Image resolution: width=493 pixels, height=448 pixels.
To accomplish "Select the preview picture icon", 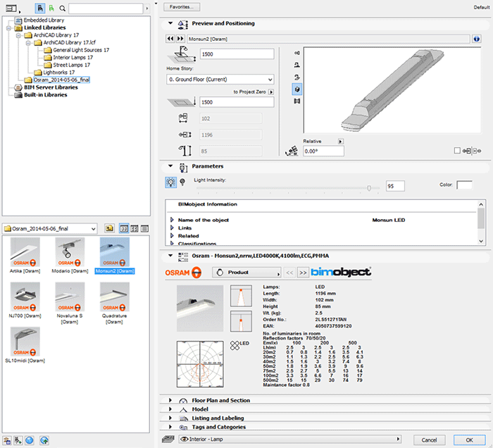I will click(297, 101).
